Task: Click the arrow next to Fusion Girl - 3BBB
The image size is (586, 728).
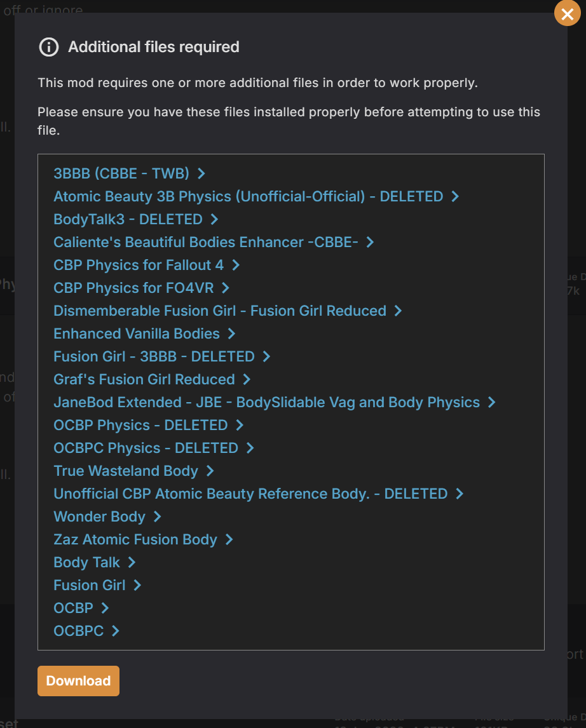Action: click(267, 356)
